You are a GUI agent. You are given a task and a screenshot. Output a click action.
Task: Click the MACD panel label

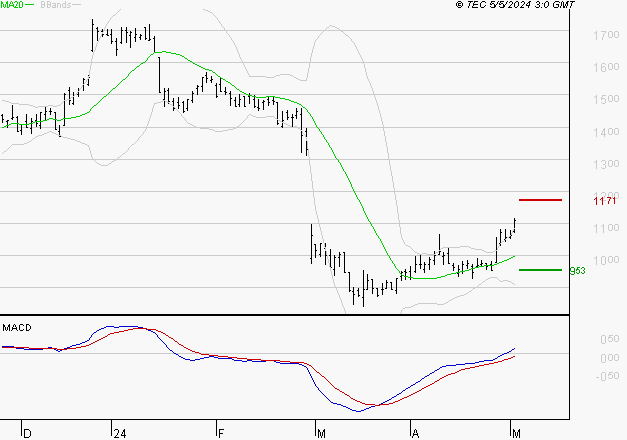pyautogui.click(x=17, y=328)
